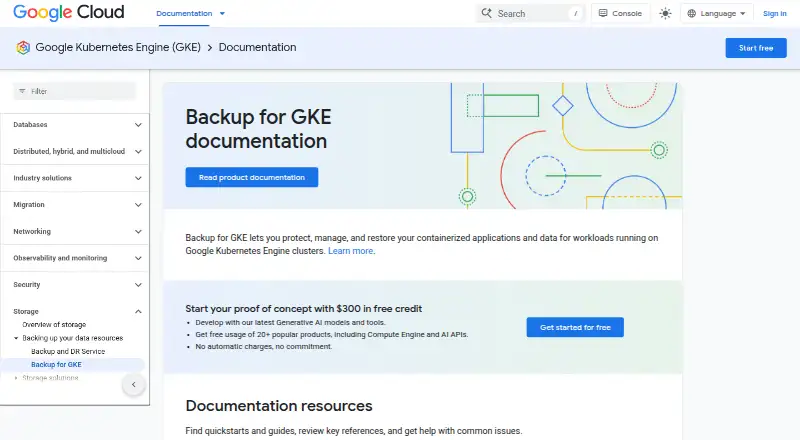Click Get started for free button
Viewport: 800px width, 440px height.
pyautogui.click(x=575, y=327)
